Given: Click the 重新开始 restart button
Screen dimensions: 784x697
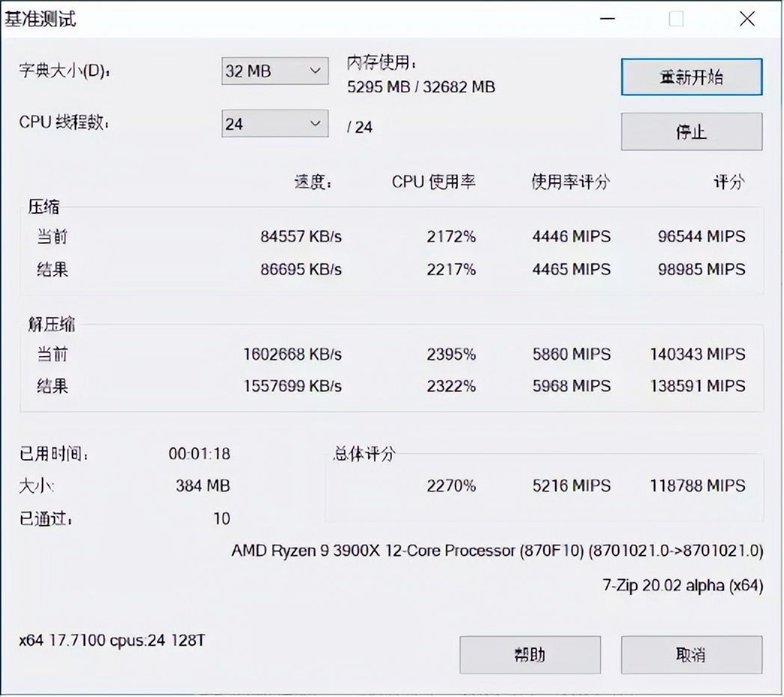Looking at the screenshot, I should pos(690,77).
